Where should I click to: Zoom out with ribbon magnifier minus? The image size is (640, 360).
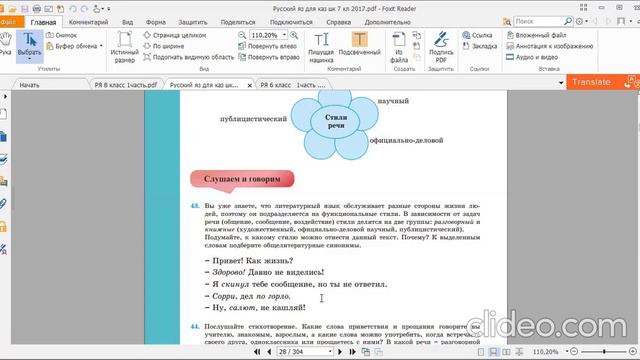click(242, 35)
